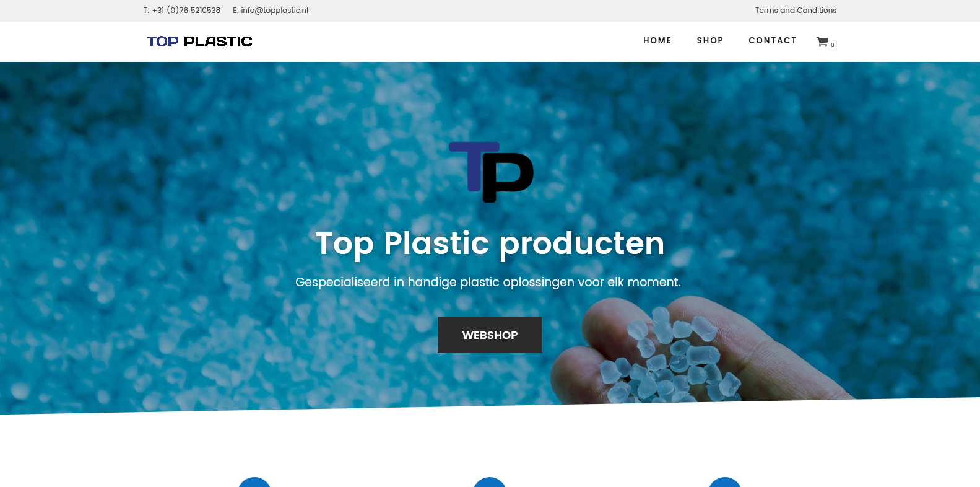Image resolution: width=980 pixels, height=487 pixels.
Task: Go to the HOME menu item
Action: click(657, 41)
